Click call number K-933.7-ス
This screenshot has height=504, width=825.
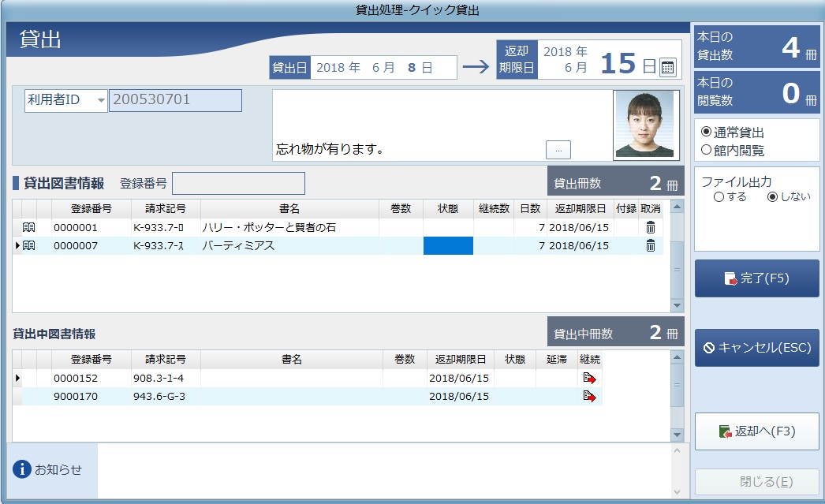tap(159, 245)
